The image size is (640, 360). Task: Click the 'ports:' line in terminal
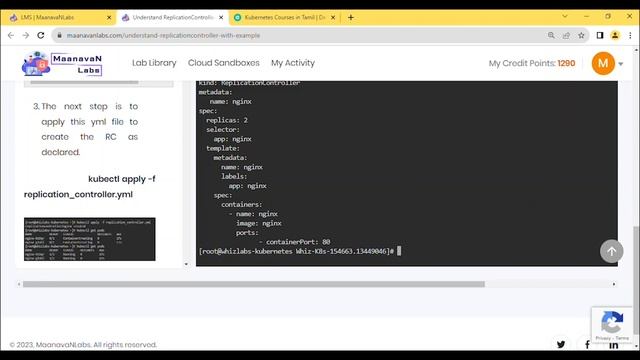pos(247,232)
